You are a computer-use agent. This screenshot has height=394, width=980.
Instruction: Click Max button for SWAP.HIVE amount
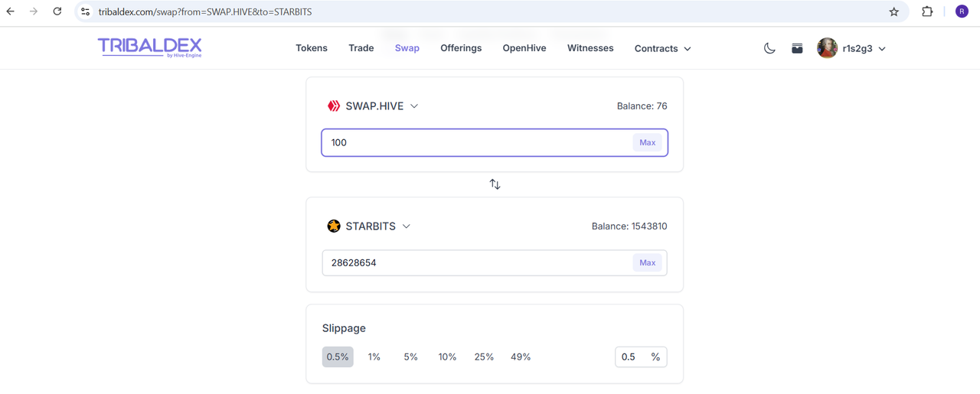point(648,142)
